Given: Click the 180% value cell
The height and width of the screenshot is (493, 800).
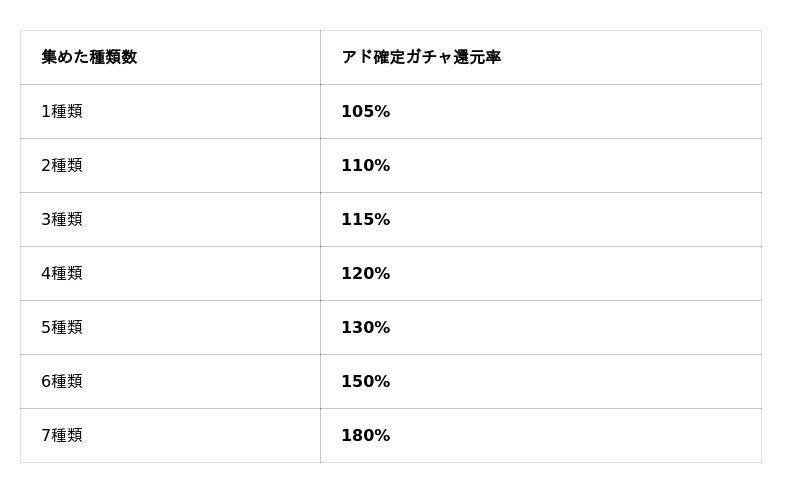Looking at the screenshot, I should click(366, 436).
